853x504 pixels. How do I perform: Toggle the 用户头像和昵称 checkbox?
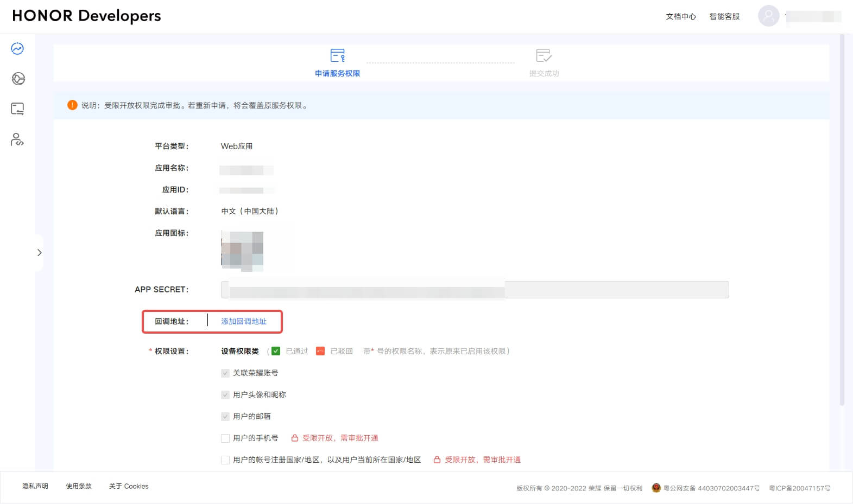225,395
